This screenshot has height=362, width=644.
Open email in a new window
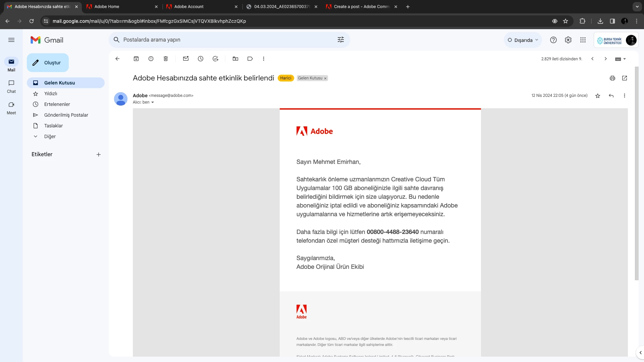pyautogui.click(x=625, y=78)
